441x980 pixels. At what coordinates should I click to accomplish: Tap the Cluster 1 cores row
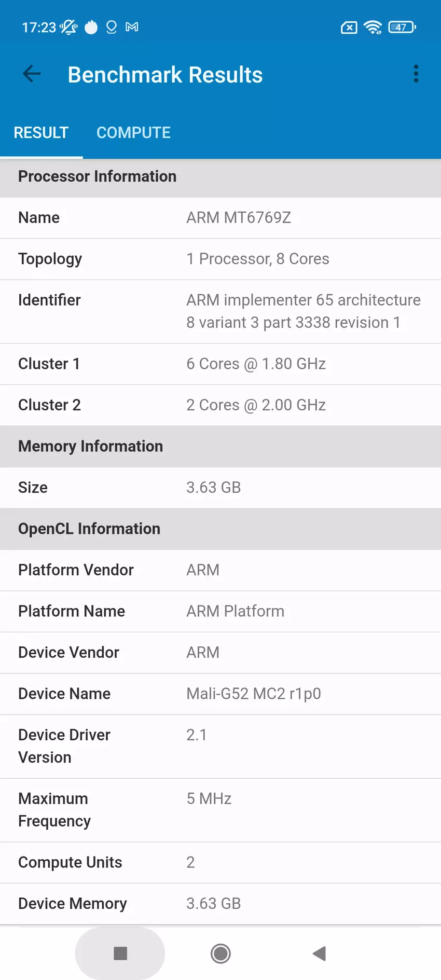pos(220,364)
